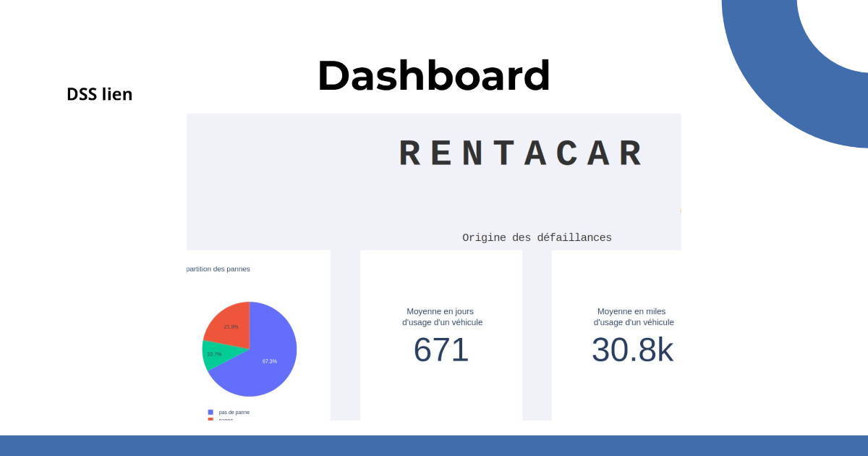Screen dimensions: 868x456
Task: Click the 30.8k average miles value
Action: [x=632, y=350]
